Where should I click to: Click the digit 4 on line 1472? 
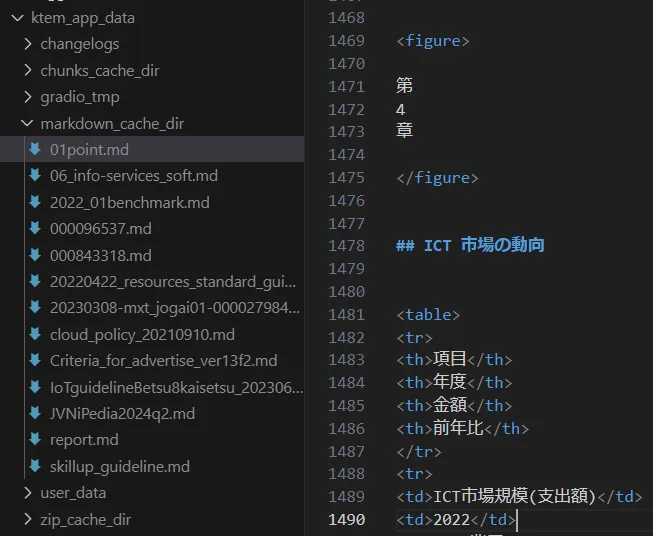pyautogui.click(x=400, y=110)
